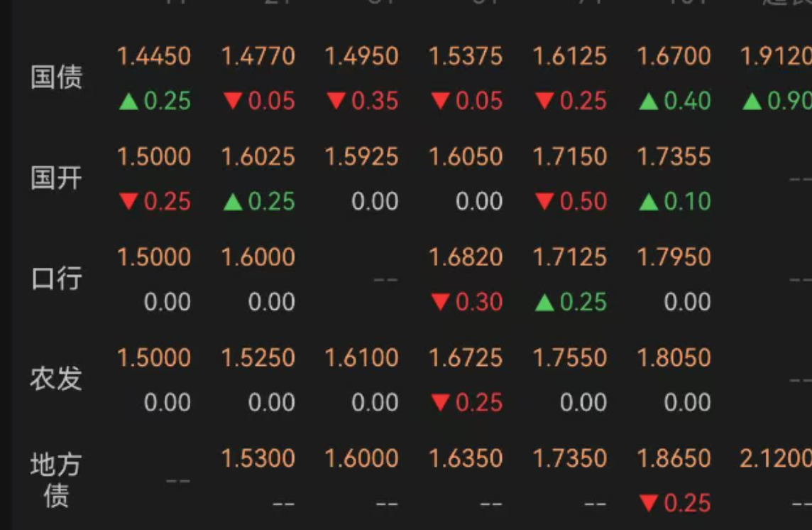Viewport: 812px width, 530px height.
Task: Click the 国开 yield 1.6025
Action: point(258,156)
